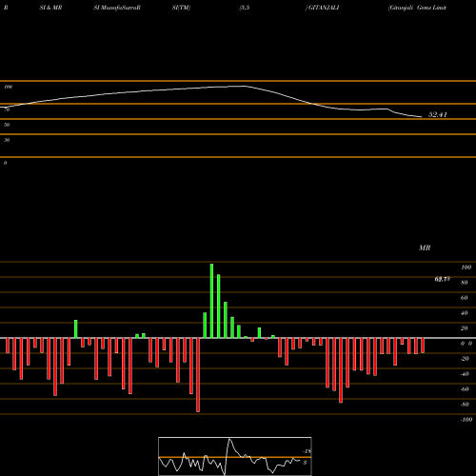Click the -18 label in the mini chart
The width and height of the screenshot is (476, 476).
coord(307,451)
